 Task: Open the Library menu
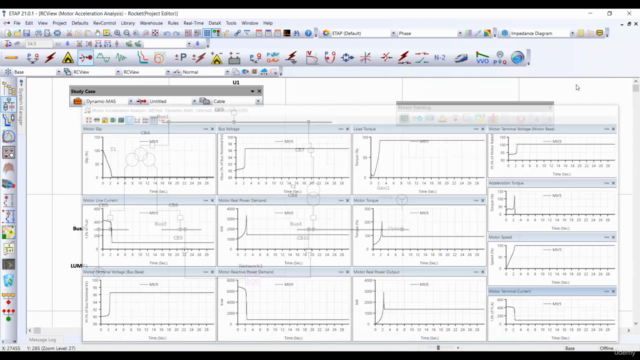(x=128, y=23)
